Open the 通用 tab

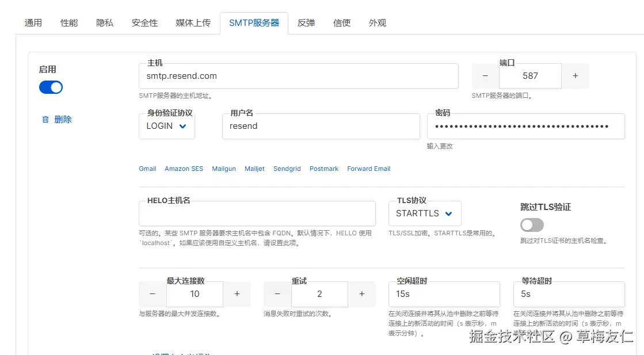(x=33, y=23)
